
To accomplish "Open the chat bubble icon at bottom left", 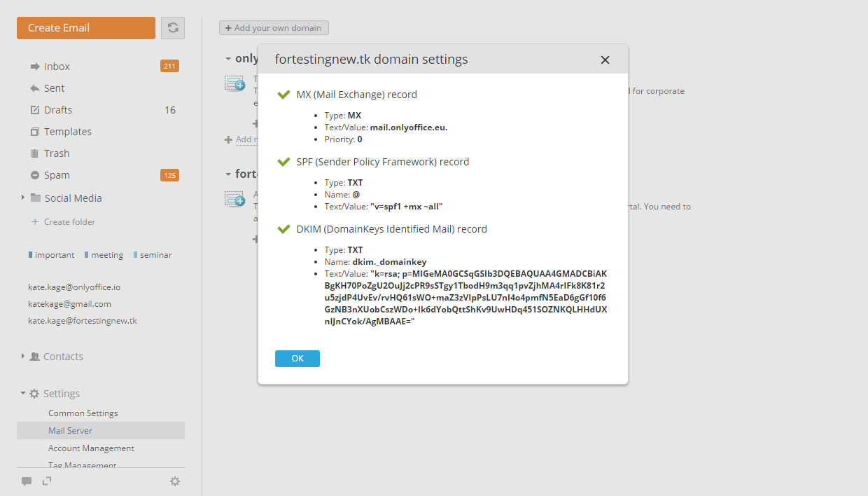I will (x=27, y=481).
